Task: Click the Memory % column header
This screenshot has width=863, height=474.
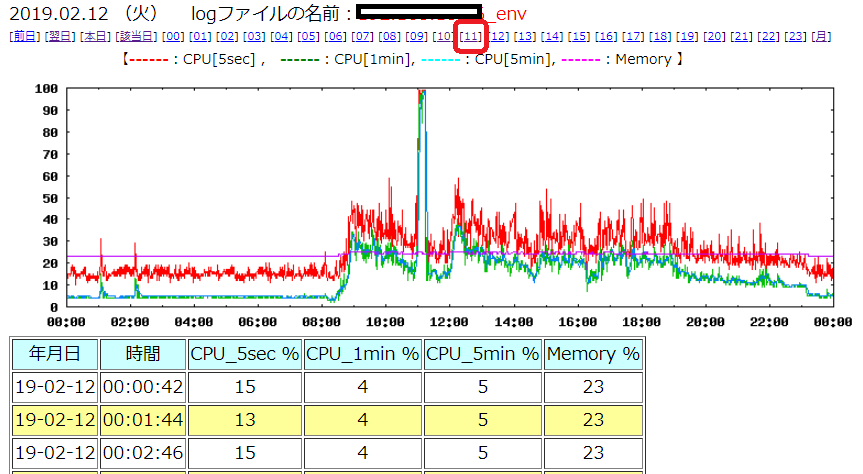Action: (x=593, y=354)
